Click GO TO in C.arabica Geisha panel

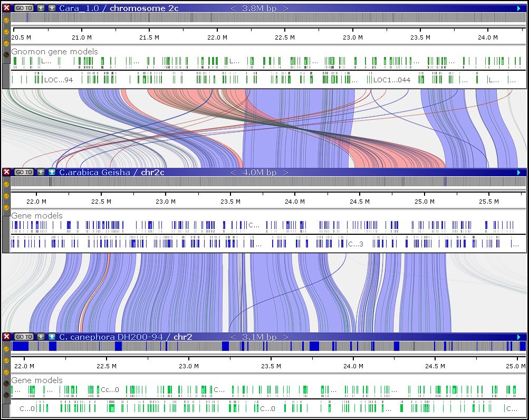tap(23, 173)
